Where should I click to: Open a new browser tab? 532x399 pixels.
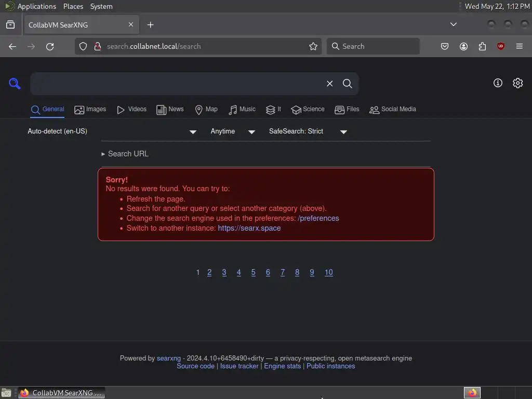[150, 25]
